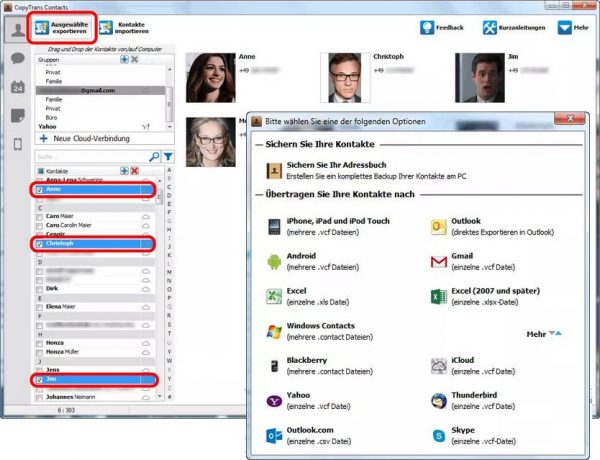
Task: Choose iCloud export option
Action: [x=473, y=366]
